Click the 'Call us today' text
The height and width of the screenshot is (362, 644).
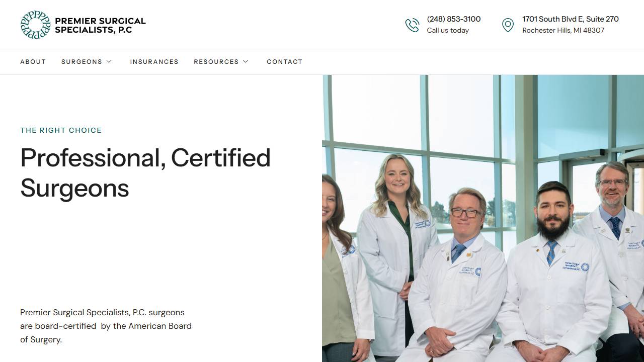448,31
